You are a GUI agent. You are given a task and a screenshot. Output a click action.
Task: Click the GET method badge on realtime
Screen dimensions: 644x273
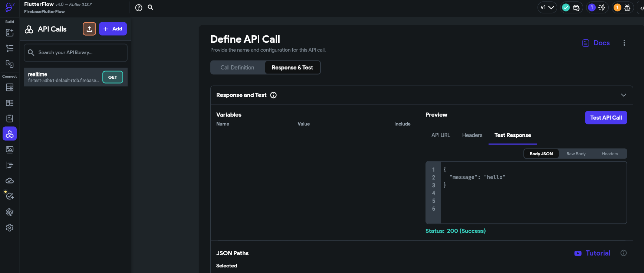coord(113,77)
